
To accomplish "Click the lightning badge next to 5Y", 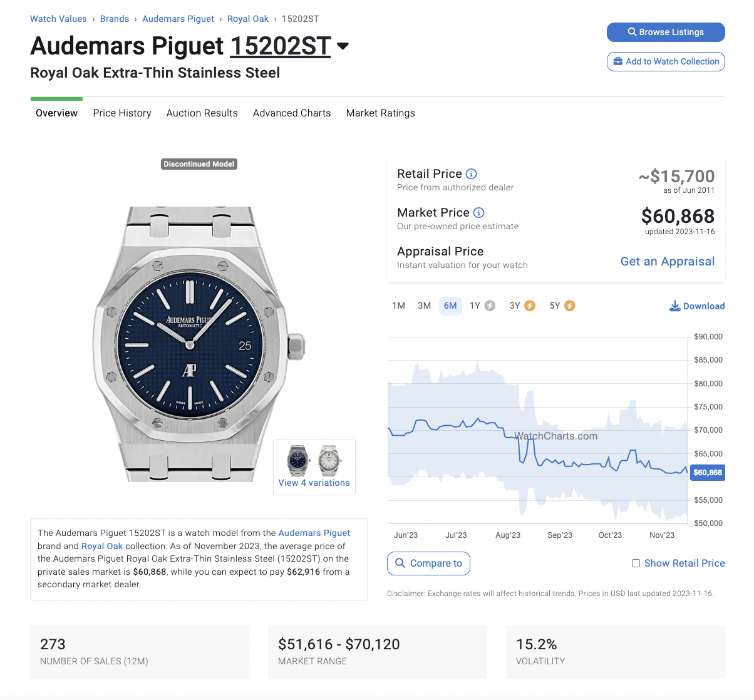I will click(x=570, y=306).
